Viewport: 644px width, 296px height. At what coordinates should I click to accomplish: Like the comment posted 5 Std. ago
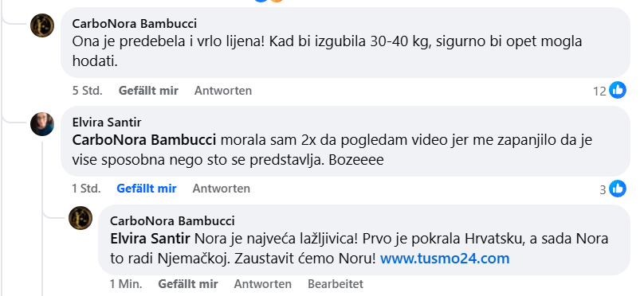148,91
